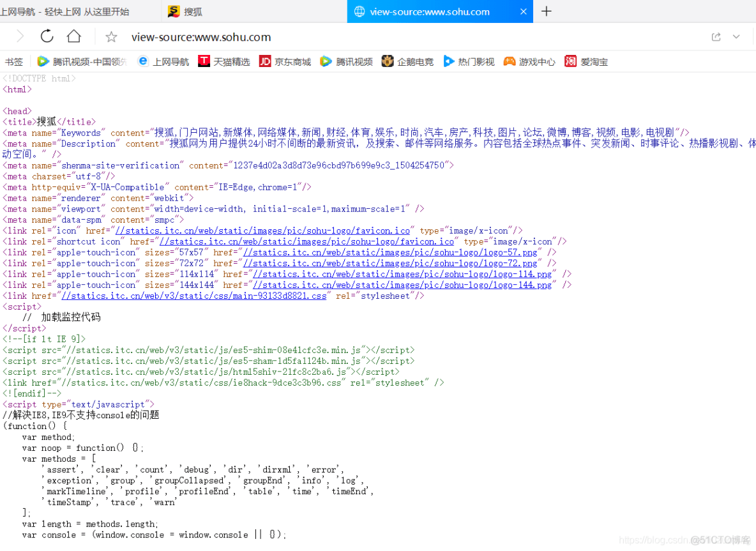Open the 书签 bookmarks entry
This screenshot has height=551, width=756.
tap(14, 62)
